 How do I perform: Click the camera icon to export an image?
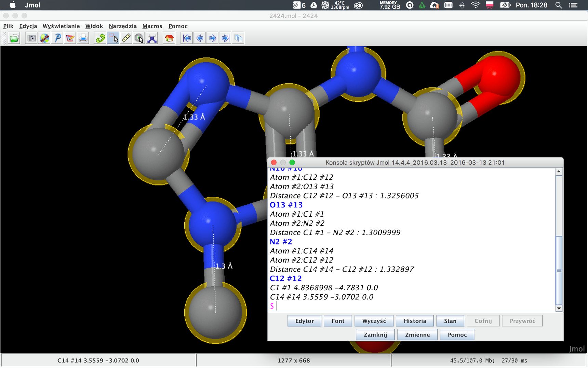click(x=31, y=38)
